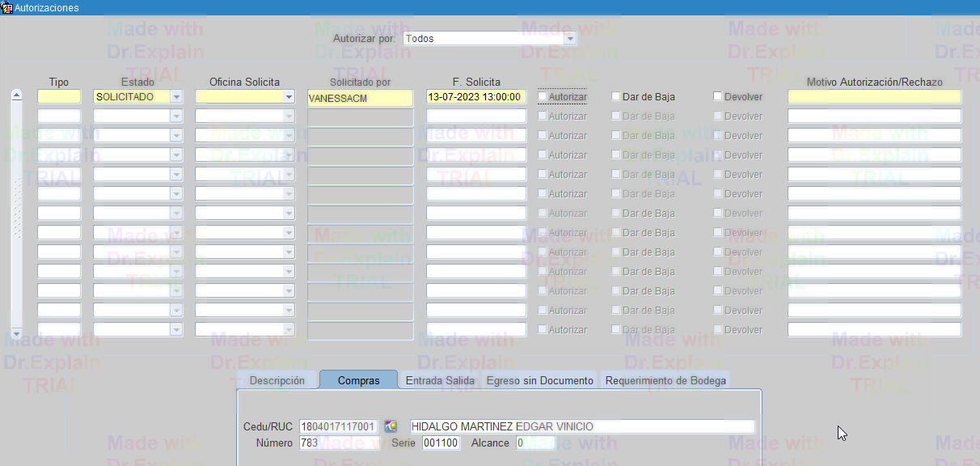Focus the Número field containing 783
Viewport: 980px width, 466px height.
[x=338, y=443]
